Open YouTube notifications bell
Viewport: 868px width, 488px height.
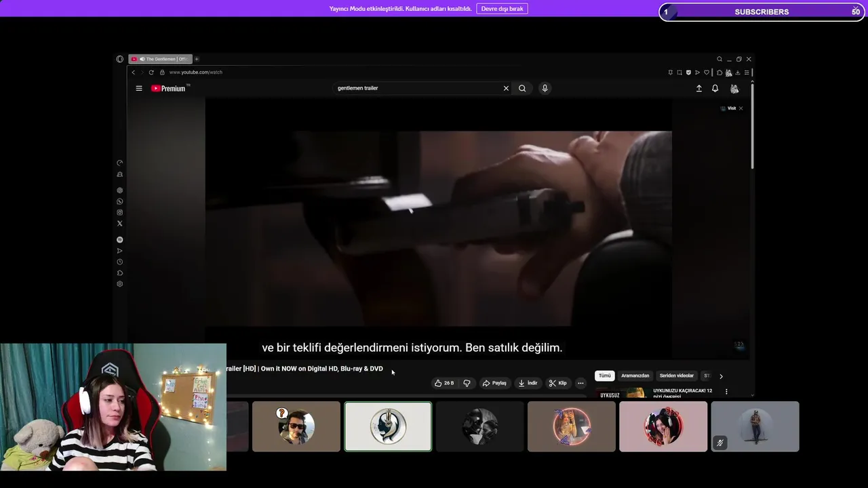(x=715, y=88)
